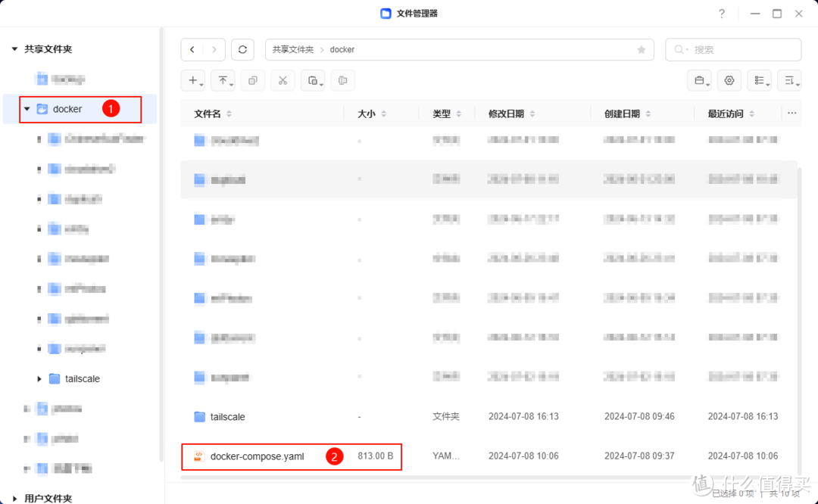The height and width of the screenshot is (504, 818).
Task: Collapse the 共享文件夹 tree section
Action: 13,48
